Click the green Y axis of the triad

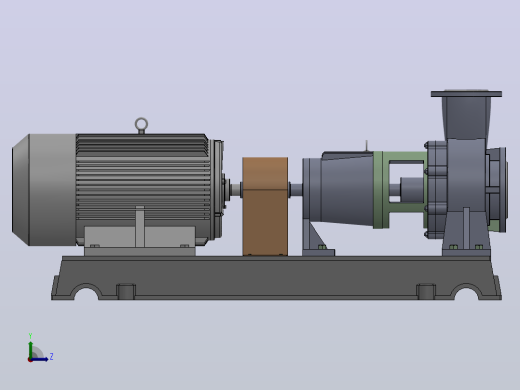[x=31, y=350]
